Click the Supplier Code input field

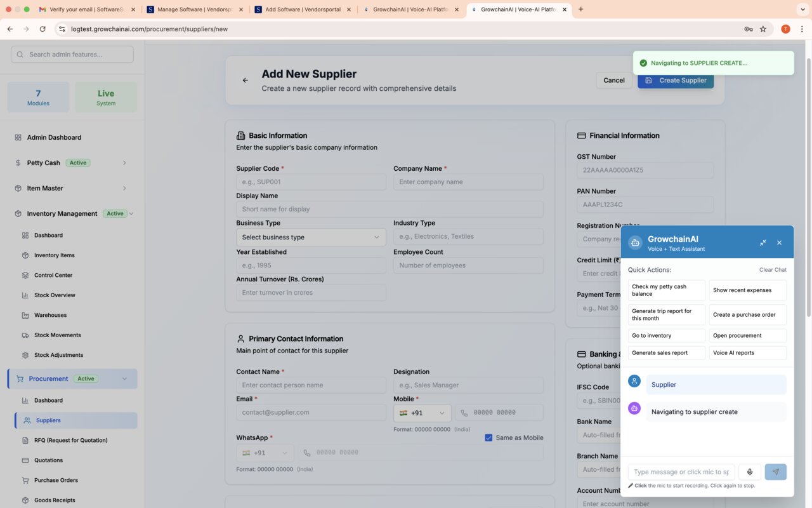tap(311, 182)
